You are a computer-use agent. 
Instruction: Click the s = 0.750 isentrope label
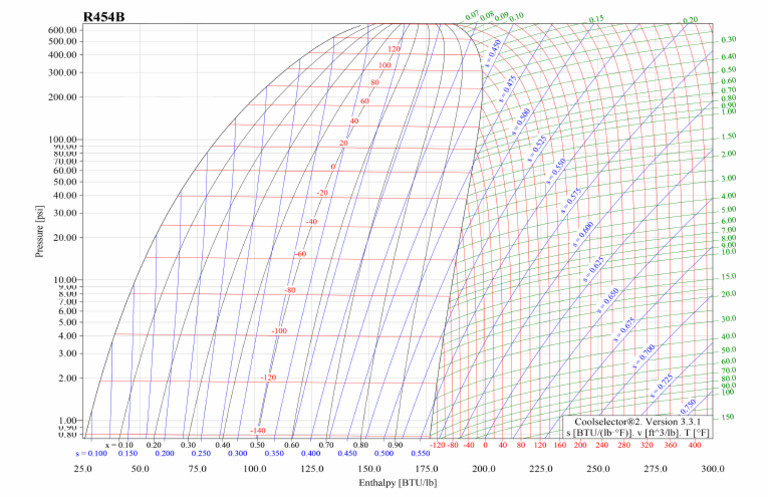click(688, 406)
